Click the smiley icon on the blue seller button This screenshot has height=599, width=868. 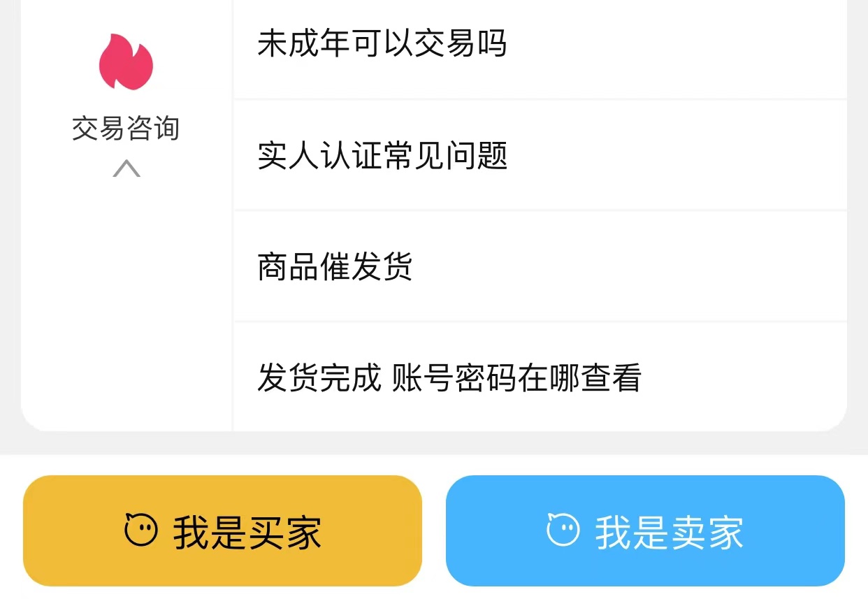point(563,530)
